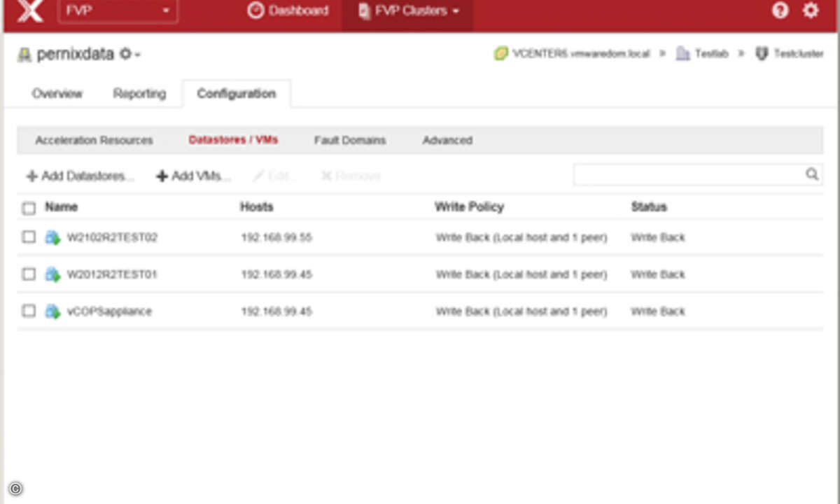This screenshot has height=504, width=840.
Task: Click the Remove button in the toolbar
Action: tap(351, 176)
